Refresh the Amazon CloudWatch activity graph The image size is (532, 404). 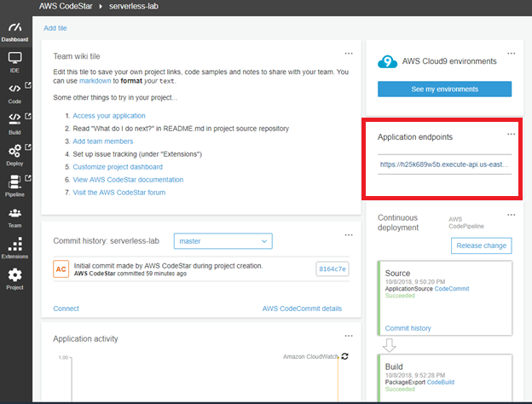[x=344, y=356]
